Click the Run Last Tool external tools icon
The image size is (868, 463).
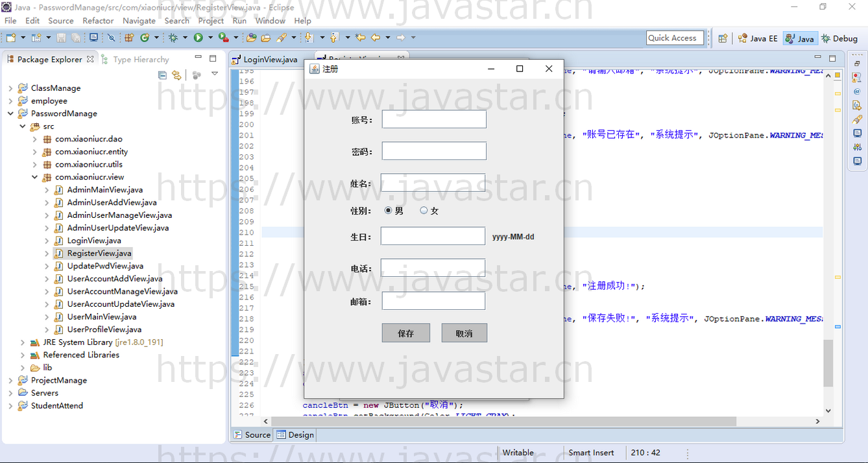224,38
